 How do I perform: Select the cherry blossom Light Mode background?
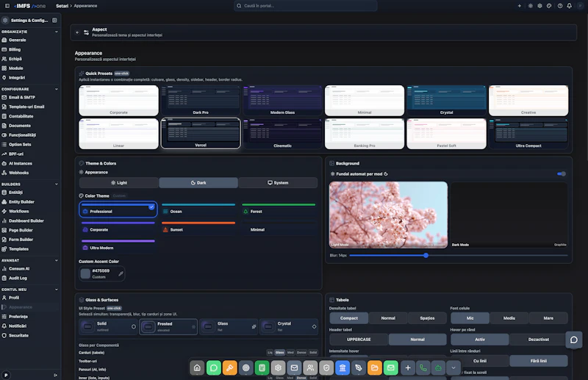[x=388, y=215]
